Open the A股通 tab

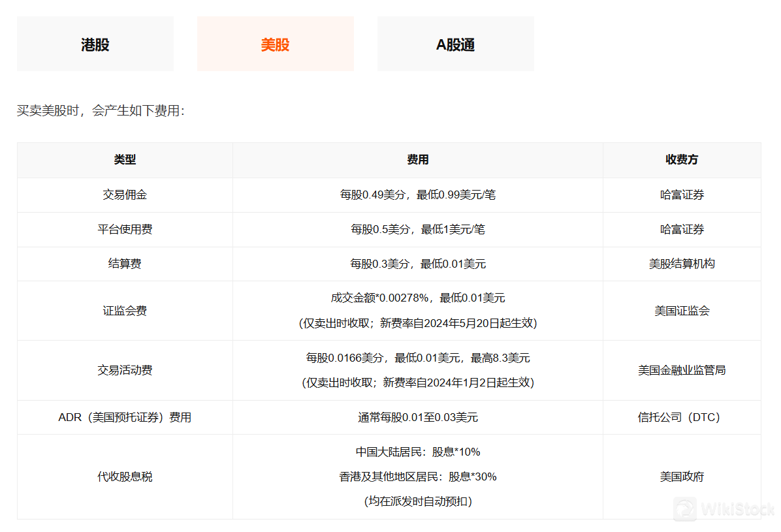tap(455, 44)
